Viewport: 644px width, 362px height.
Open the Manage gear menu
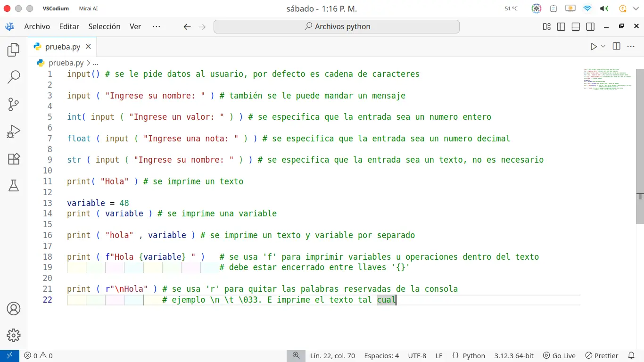[14, 336]
